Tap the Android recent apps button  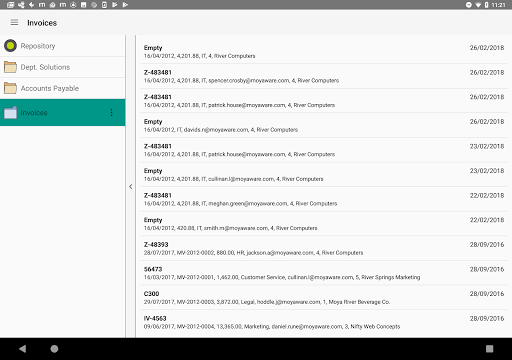[489, 349]
